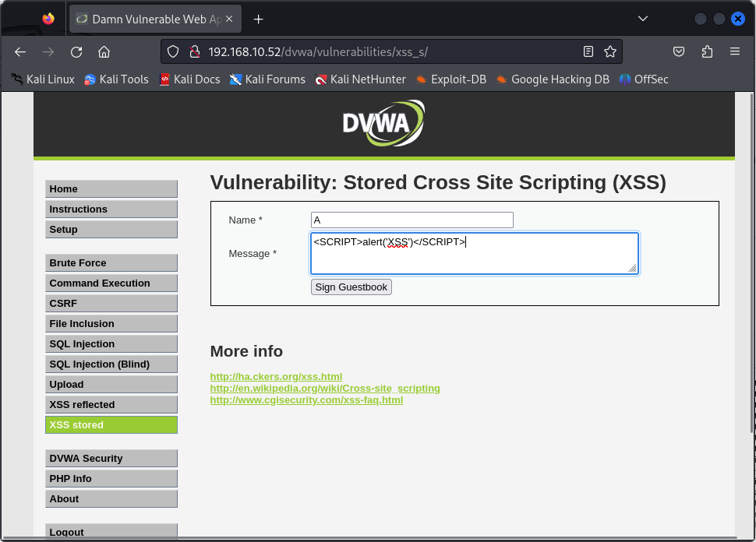Click inside the Message textarea
This screenshot has height=542, width=756.
(475, 253)
